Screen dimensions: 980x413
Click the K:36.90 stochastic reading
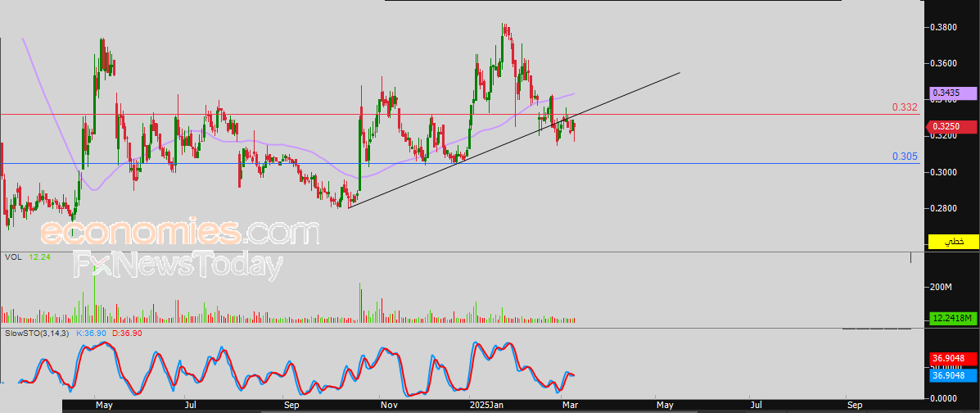click(91, 334)
